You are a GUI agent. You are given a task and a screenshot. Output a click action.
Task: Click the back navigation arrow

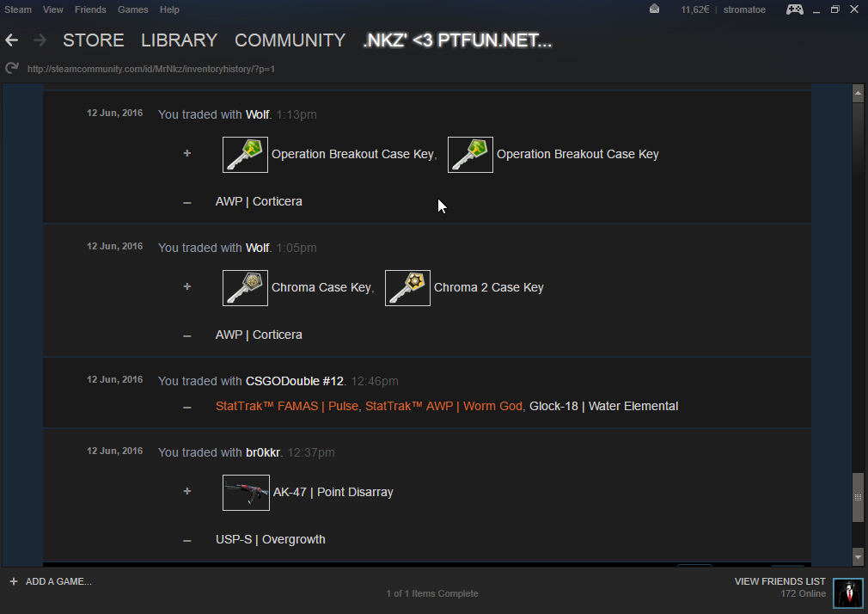click(12, 40)
